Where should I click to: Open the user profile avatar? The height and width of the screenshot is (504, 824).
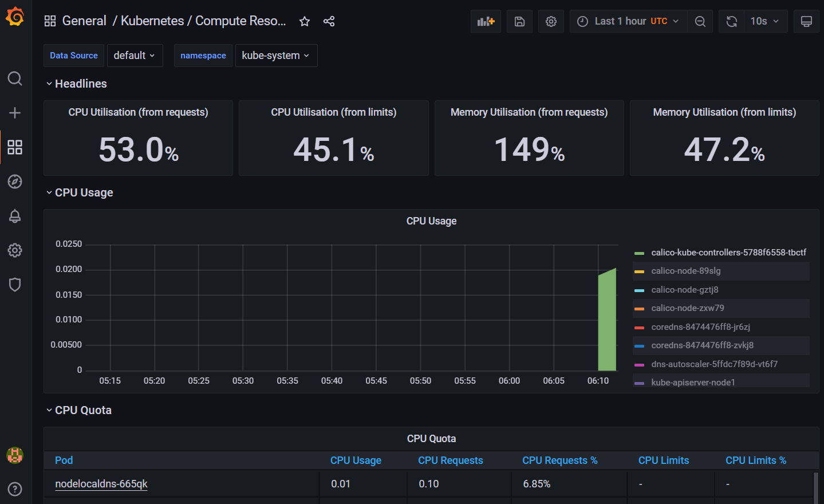pyautogui.click(x=15, y=455)
